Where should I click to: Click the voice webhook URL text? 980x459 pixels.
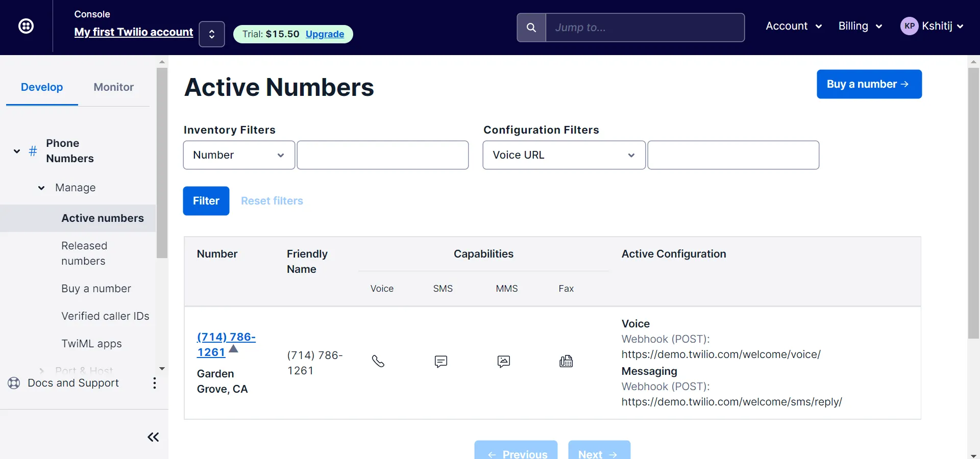[x=721, y=354]
